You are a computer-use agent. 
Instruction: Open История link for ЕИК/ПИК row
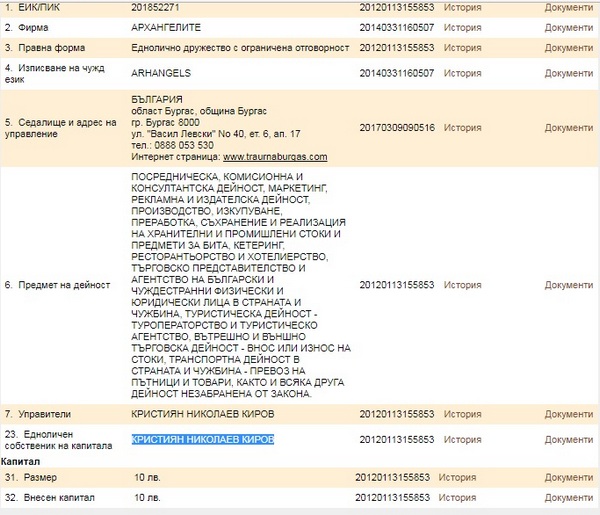[462, 7]
